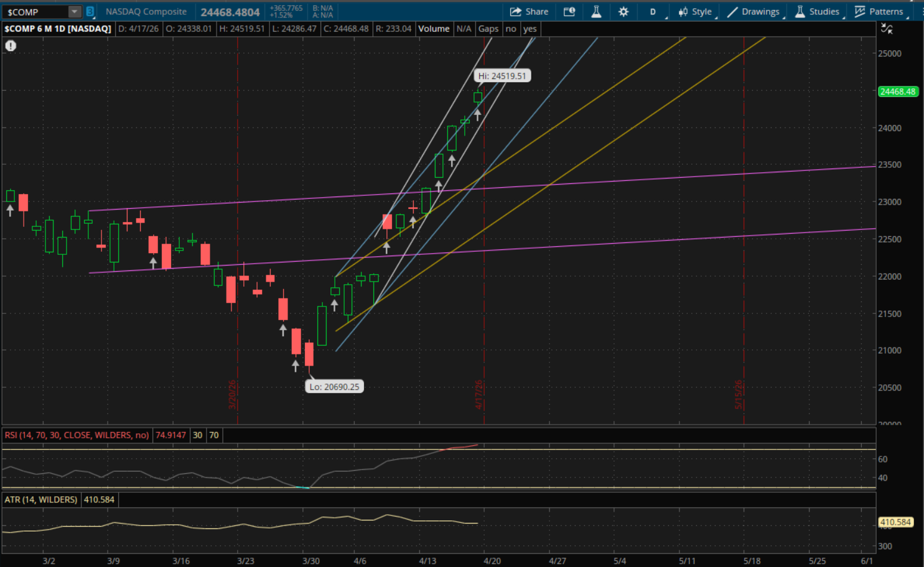Expand the Studies dropdown
This screenshot has height=567, width=924.
tap(818, 12)
